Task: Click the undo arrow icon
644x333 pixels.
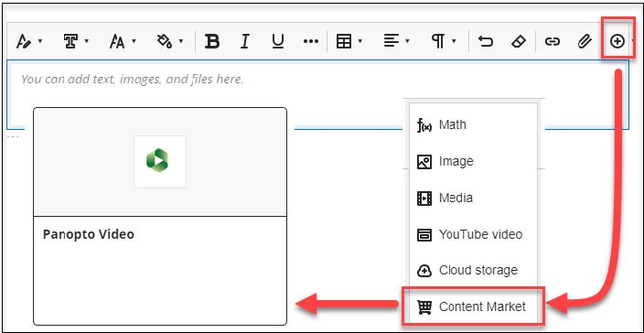Action: pos(486,41)
